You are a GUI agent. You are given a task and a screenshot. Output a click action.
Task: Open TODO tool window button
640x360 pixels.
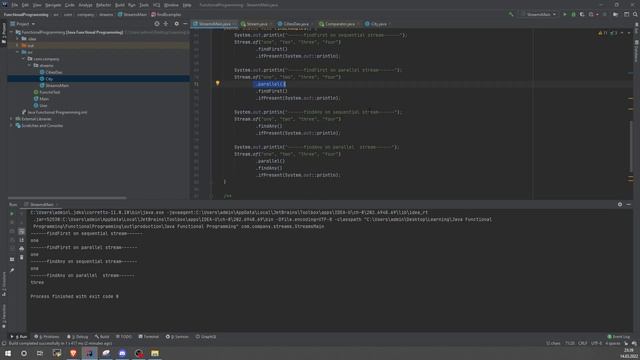124,336
